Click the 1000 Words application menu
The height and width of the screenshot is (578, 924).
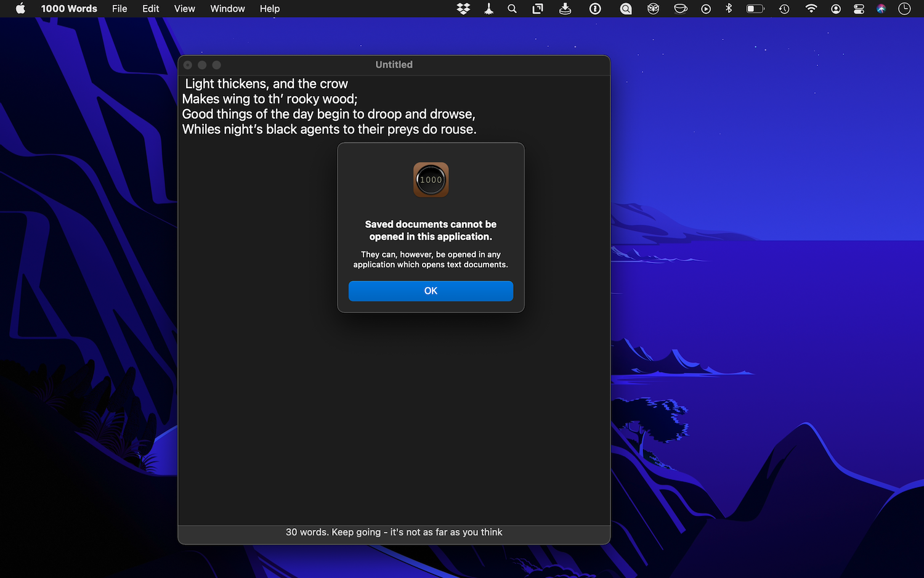69,9
